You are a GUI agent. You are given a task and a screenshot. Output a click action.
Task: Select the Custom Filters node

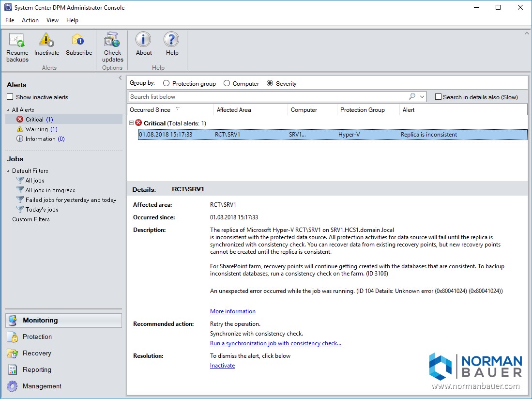click(x=31, y=219)
